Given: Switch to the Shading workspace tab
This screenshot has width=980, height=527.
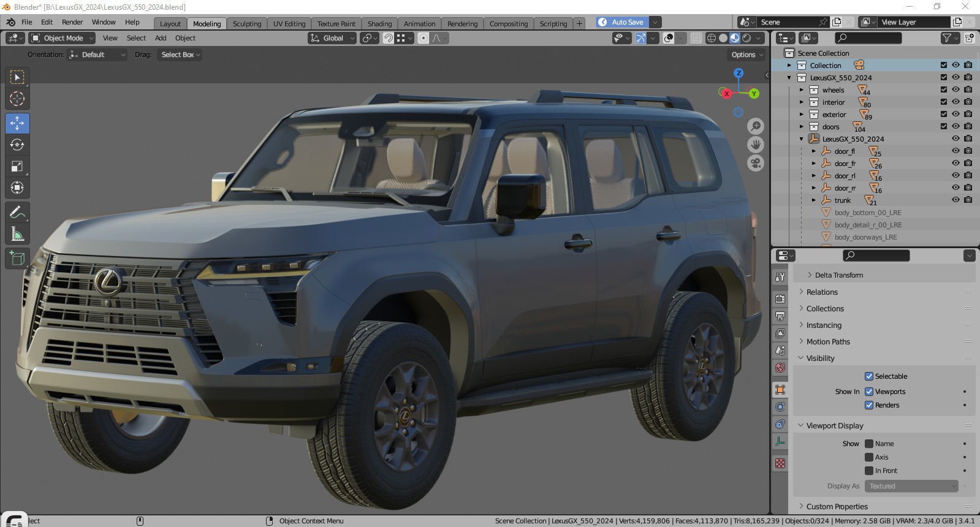Looking at the screenshot, I should [x=379, y=24].
